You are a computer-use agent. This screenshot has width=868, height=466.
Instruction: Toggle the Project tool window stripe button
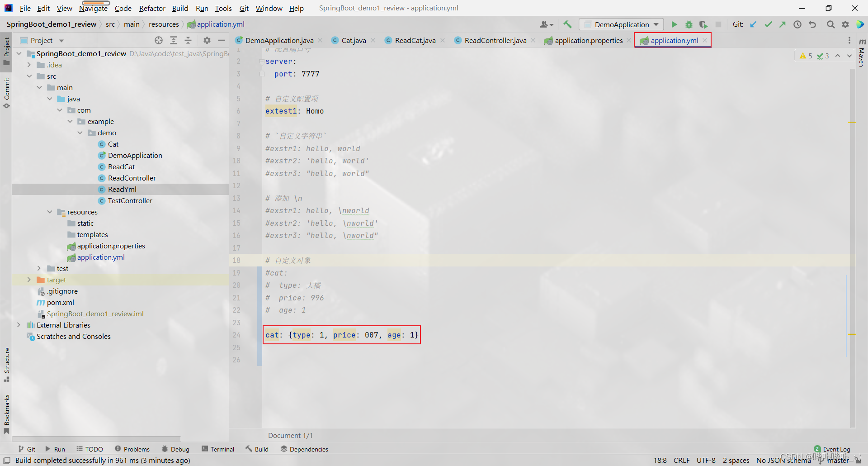pyautogui.click(x=6, y=50)
